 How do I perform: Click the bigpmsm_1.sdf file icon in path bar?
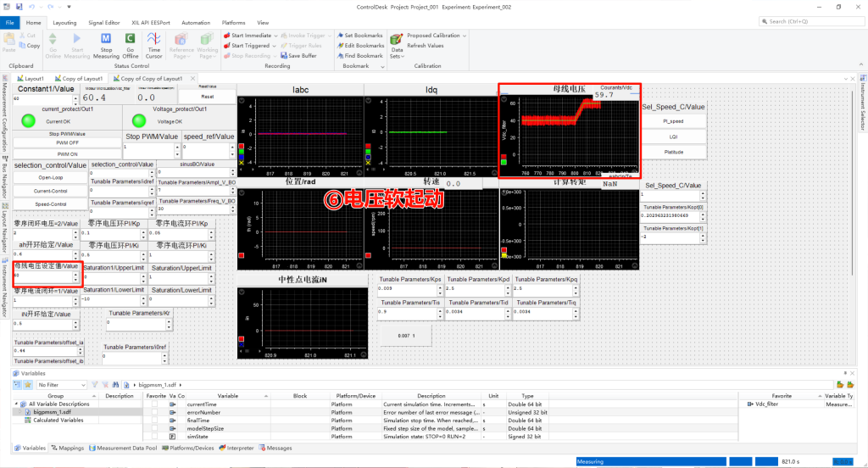coord(127,384)
